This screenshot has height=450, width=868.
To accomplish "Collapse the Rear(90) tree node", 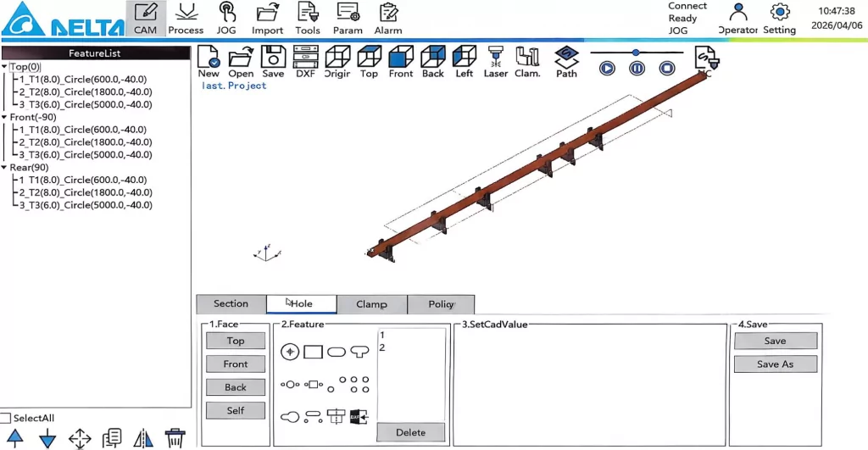I will tap(4, 167).
